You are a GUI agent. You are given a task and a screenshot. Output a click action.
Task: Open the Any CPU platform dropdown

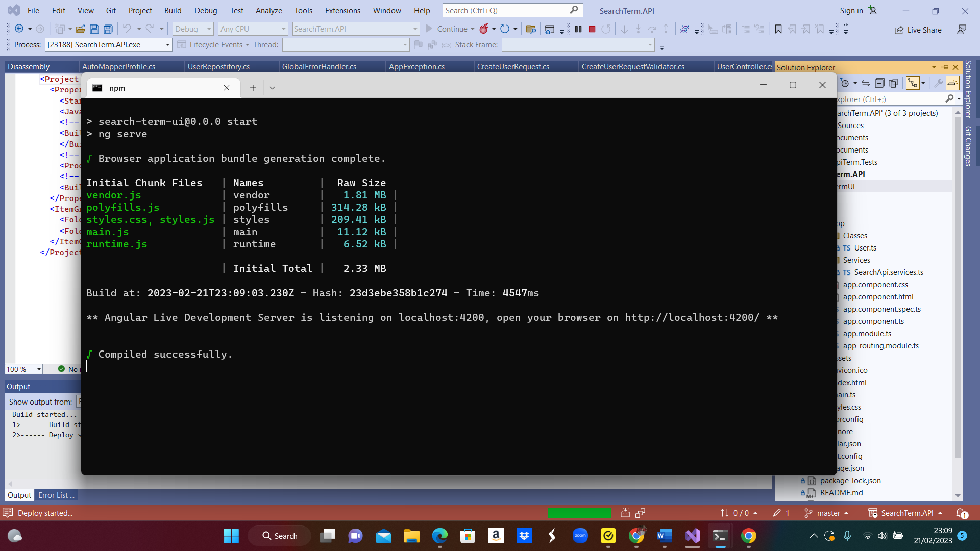tap(253, 29)
